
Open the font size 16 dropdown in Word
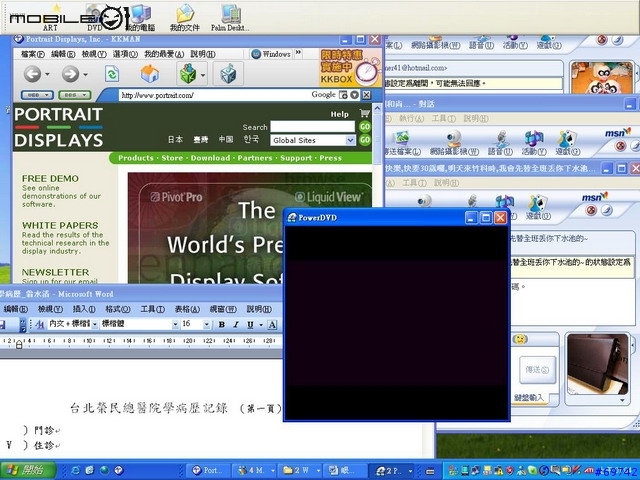(x=207, y=324)
